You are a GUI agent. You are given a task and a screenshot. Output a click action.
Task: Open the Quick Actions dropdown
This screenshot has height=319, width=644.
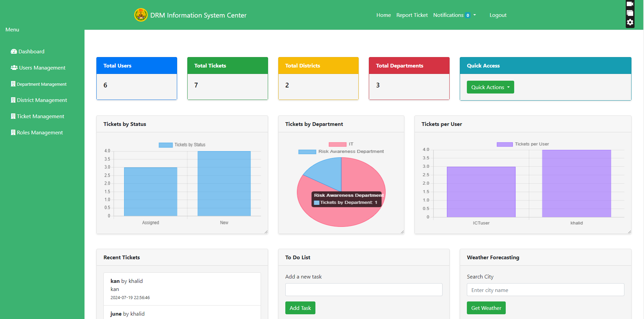coord(490,87)
